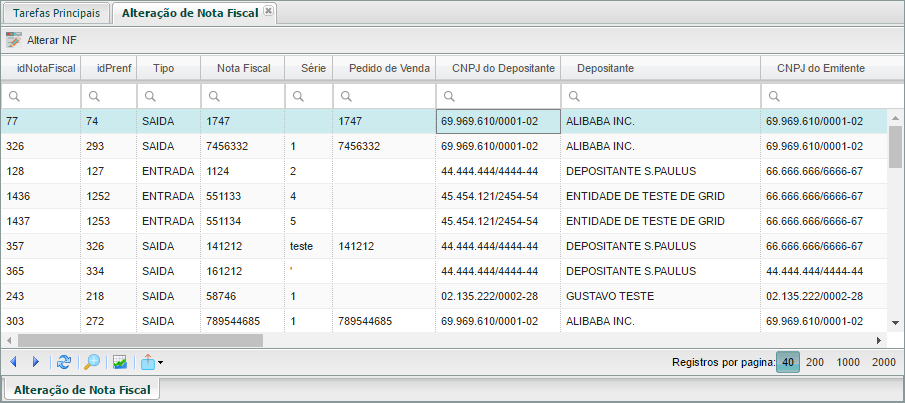
Task: Sort by idNotaFiscal column header
Action: [x=40, y=68]
